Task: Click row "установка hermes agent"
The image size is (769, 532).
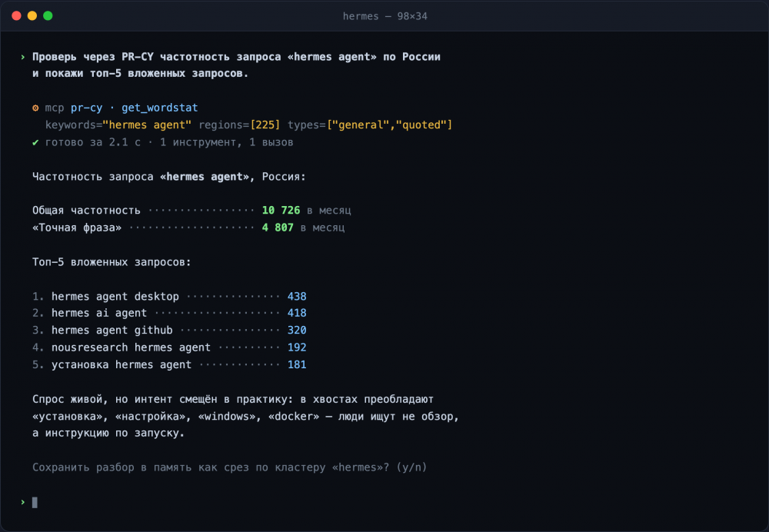Action: point(169,364)
